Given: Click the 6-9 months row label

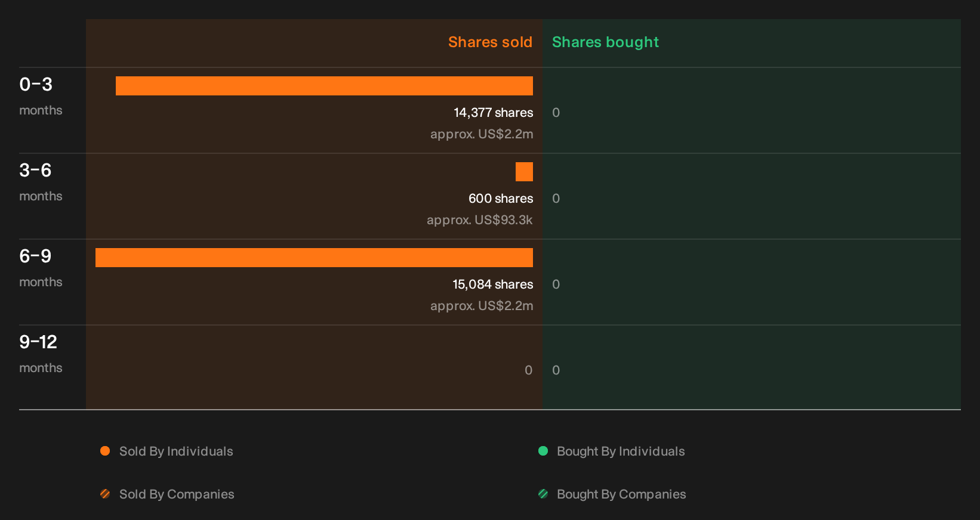Looking at the screenshot, I should [41, 268].
